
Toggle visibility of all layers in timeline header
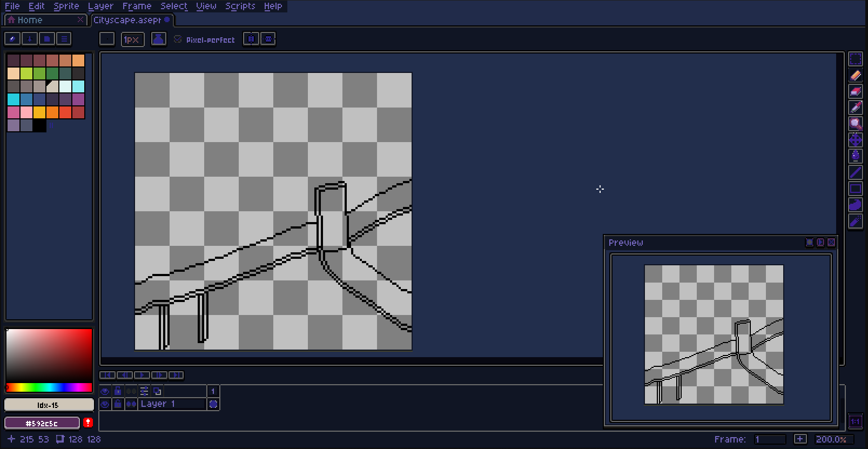[105, 391]
